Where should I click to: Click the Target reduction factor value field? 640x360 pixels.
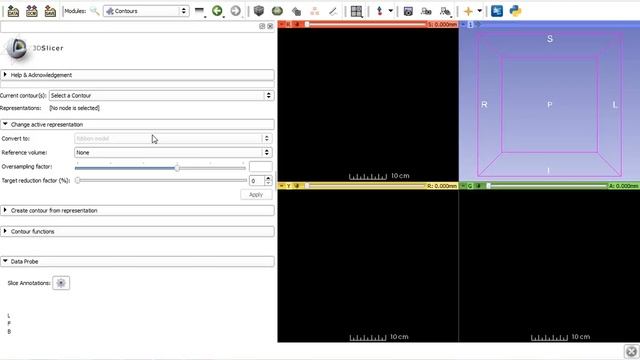[x=257, y=180]
